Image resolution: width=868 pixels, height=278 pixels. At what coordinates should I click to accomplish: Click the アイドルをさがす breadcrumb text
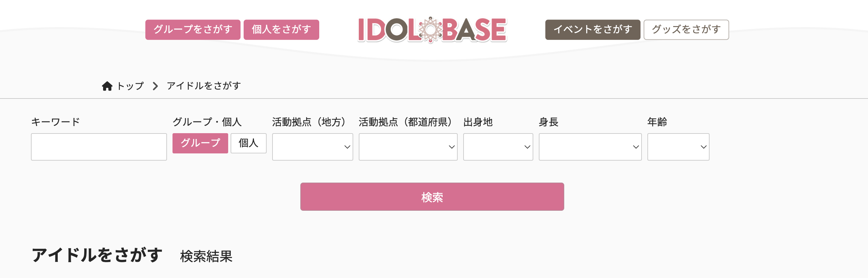[204, 86]
